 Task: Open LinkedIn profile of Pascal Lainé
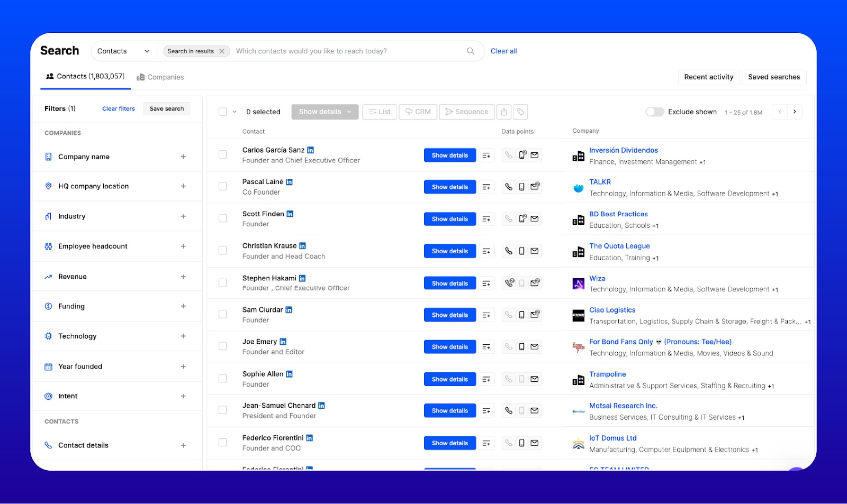click(289, 182)
